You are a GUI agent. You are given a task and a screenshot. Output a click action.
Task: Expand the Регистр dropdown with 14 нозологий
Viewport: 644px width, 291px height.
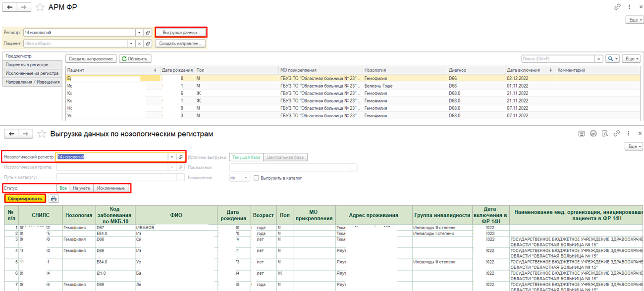click(x=140, y=33)
